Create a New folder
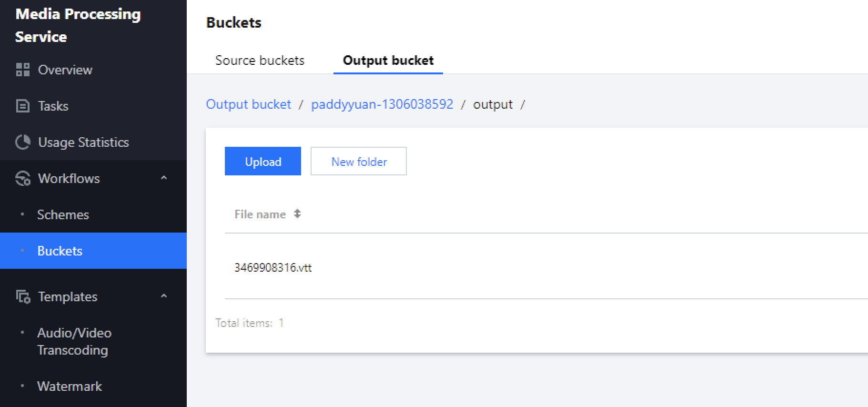 click(358, 162)
